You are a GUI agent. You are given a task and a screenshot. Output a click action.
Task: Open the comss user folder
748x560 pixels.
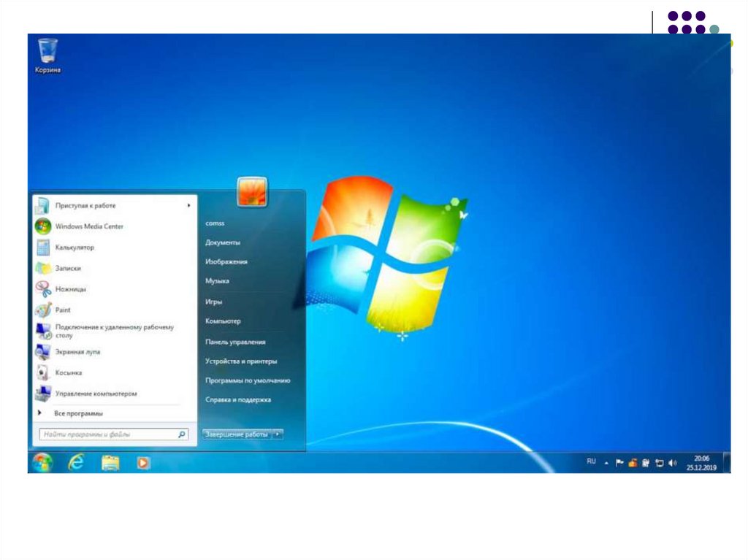215,223
